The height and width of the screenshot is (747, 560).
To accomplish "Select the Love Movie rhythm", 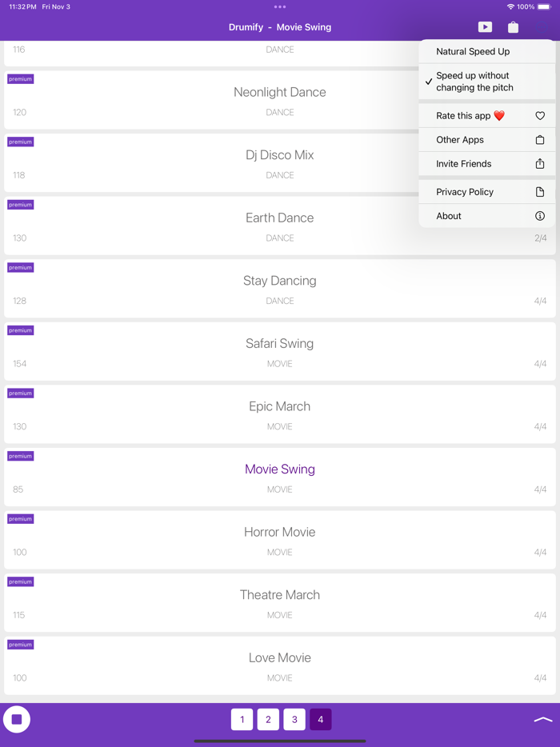I will 280,666.
